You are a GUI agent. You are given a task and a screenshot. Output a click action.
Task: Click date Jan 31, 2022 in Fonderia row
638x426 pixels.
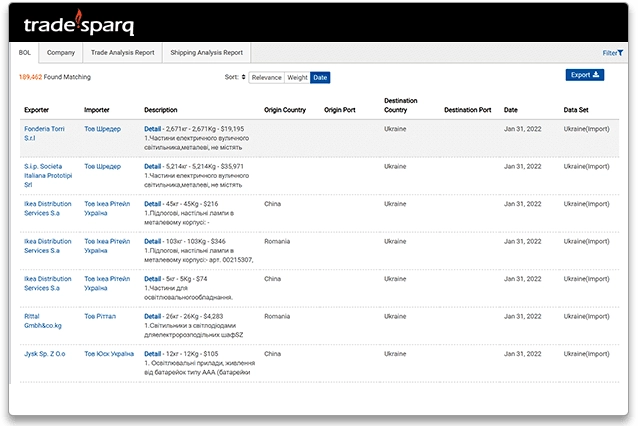(x=522, y=129)
